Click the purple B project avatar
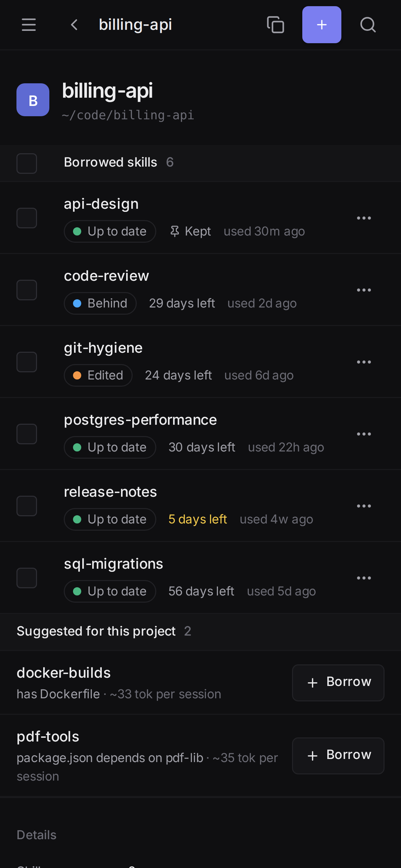The image size is (401, 868). point(33,100)
